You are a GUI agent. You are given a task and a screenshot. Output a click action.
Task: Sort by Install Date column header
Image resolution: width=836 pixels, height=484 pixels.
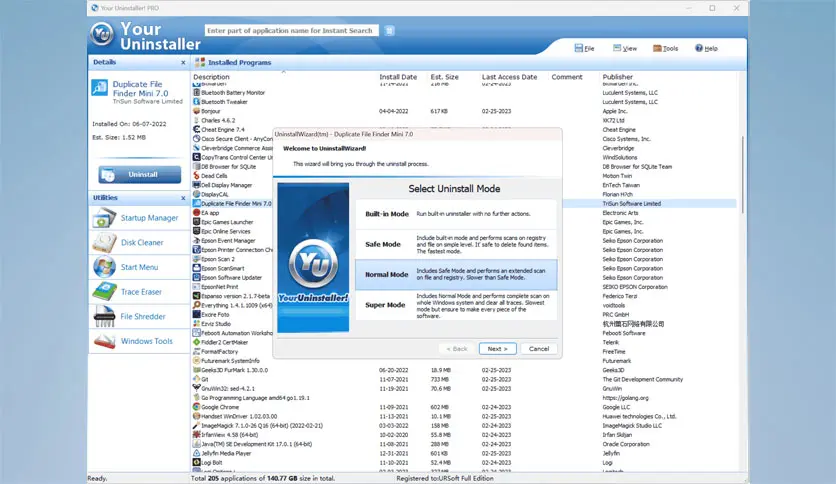(x=398, y=77)
